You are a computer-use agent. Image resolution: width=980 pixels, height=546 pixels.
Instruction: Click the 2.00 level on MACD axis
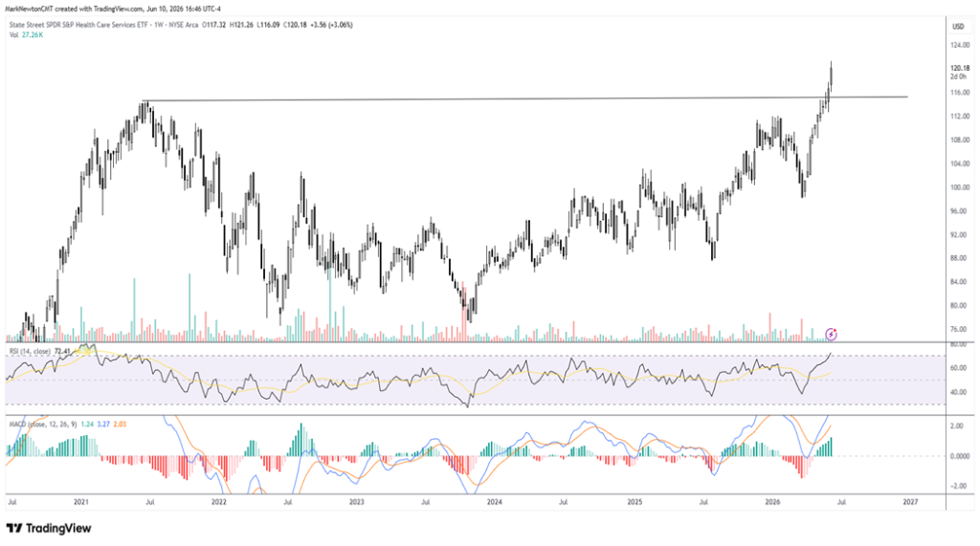tap(956, 426)
